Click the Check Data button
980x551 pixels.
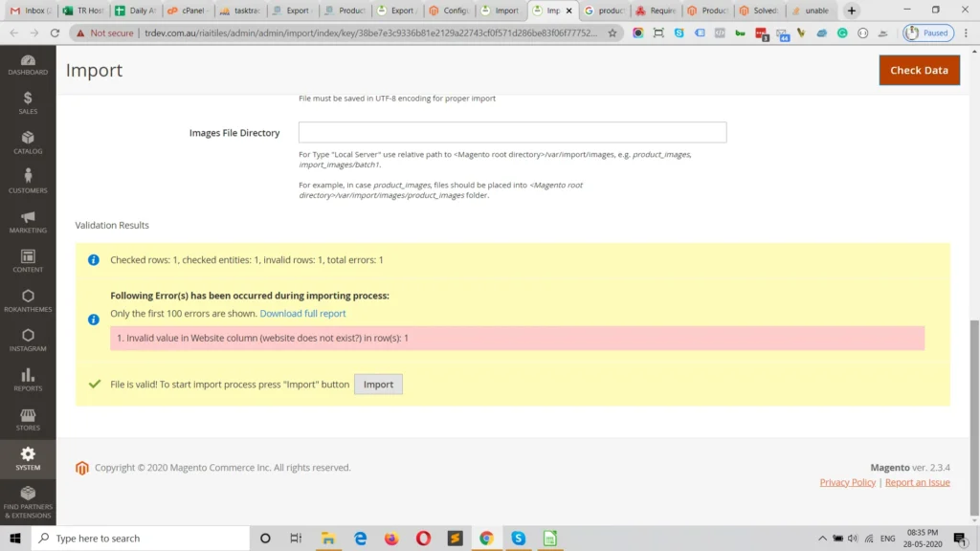click(x=919, y=70)
